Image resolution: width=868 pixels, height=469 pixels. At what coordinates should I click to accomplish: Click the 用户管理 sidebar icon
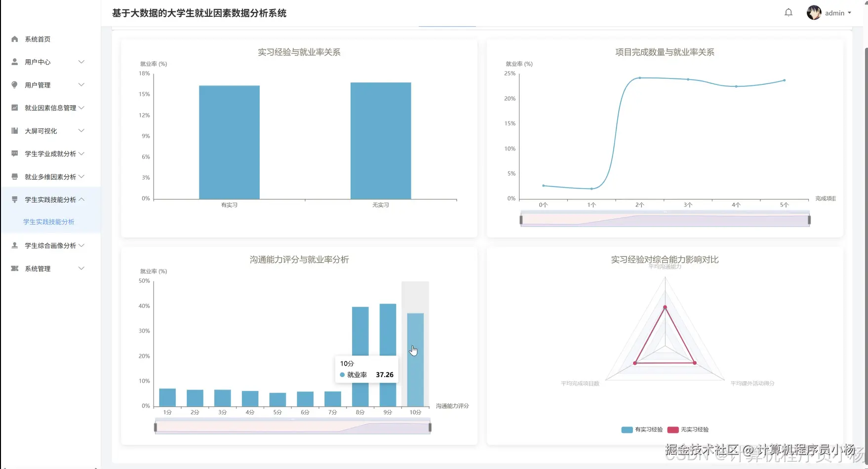click(x=15, y=85)
